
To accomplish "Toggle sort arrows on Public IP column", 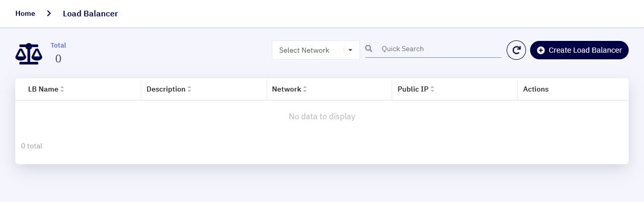I will [433, 89].
